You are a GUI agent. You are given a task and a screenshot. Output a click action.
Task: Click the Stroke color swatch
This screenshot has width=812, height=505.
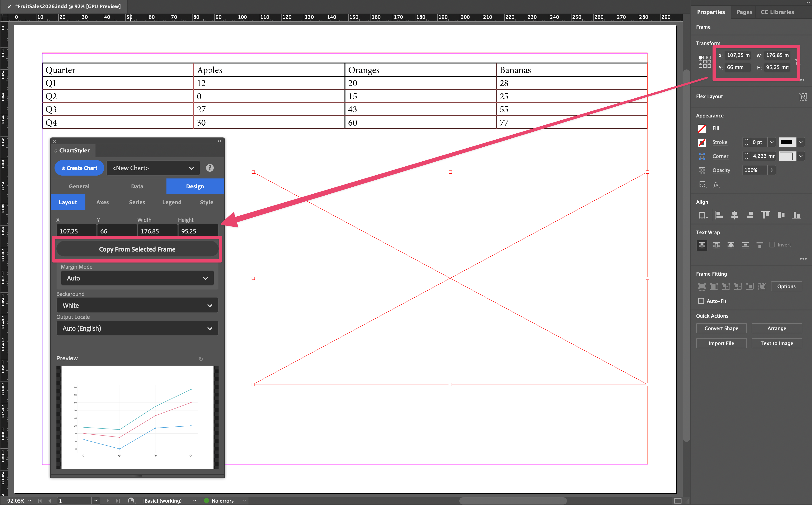(702, 143)
